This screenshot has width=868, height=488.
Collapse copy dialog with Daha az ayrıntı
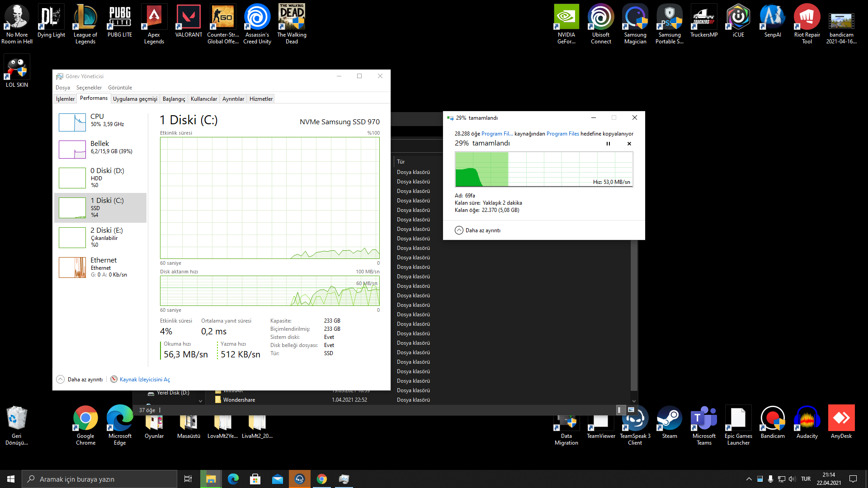pos(478,230)
